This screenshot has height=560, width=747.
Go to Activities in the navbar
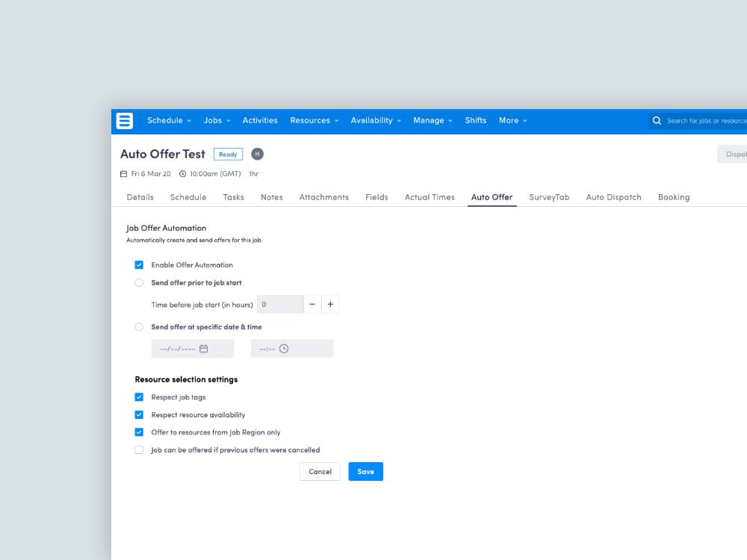260,120
